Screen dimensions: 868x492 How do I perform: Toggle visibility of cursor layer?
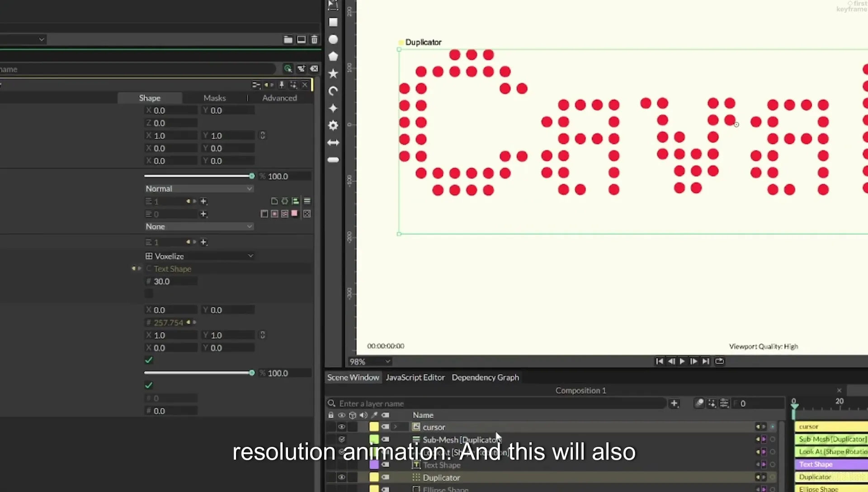coord(342,427)
